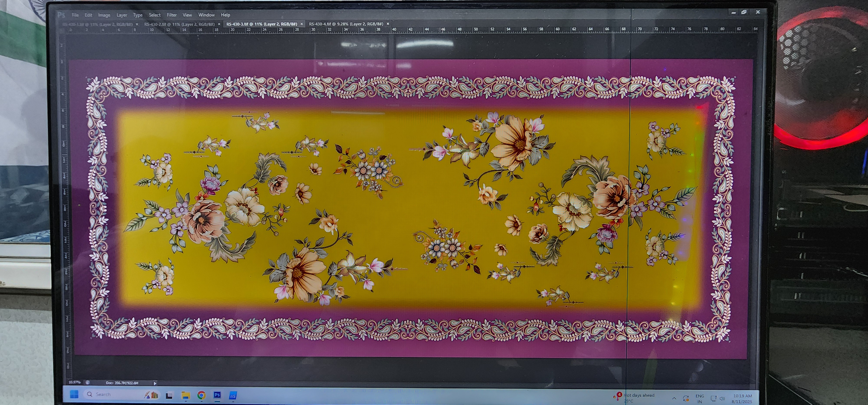The height and width of the screenshot is (405, 868).
Task: Expand the status bar Doc info arrow
Action: coord(155,383)
